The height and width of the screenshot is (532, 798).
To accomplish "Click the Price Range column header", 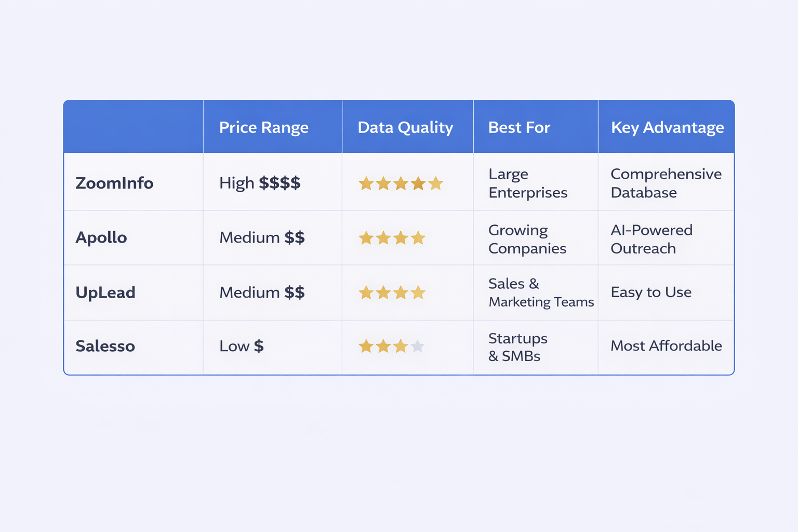I will pos(264,128).
